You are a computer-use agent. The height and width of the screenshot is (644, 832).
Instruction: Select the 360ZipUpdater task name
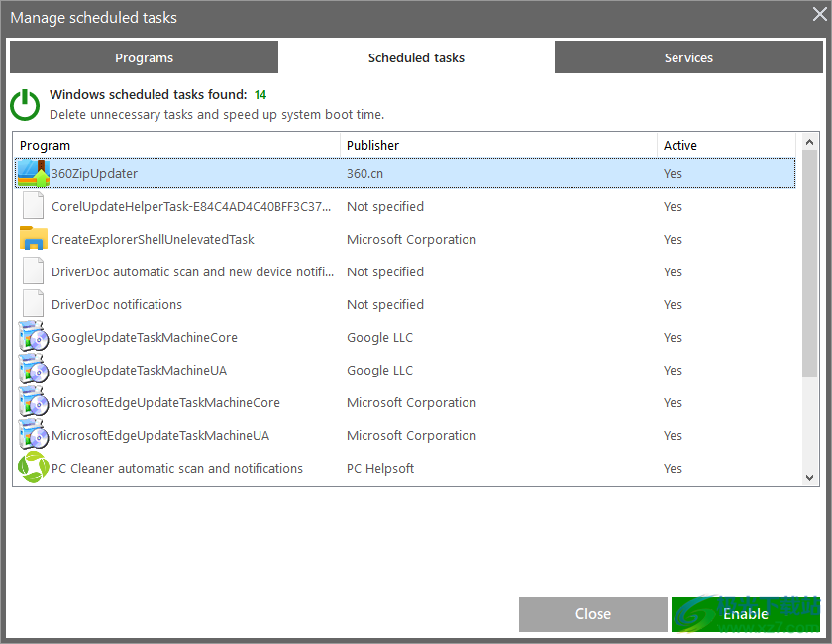coord(94,173)
